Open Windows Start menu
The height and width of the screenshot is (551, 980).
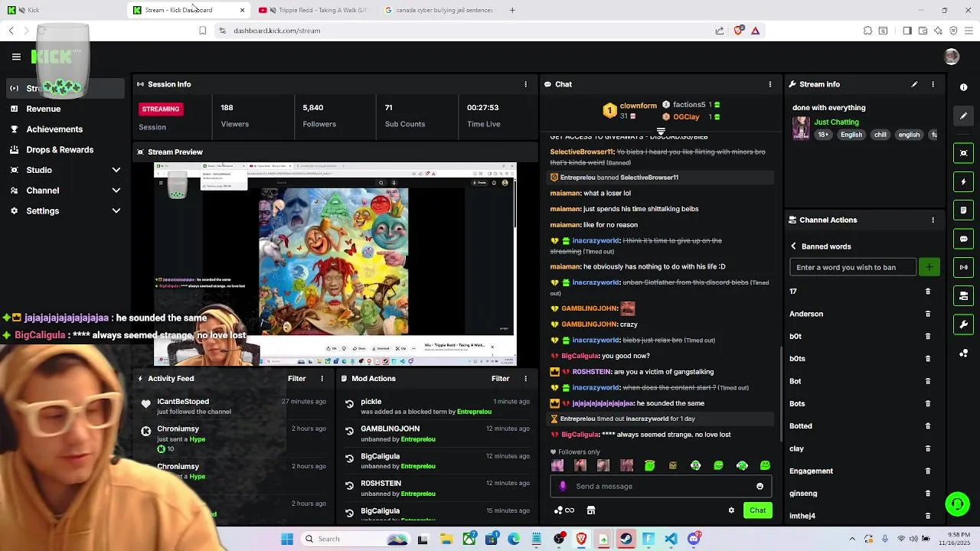287,539
